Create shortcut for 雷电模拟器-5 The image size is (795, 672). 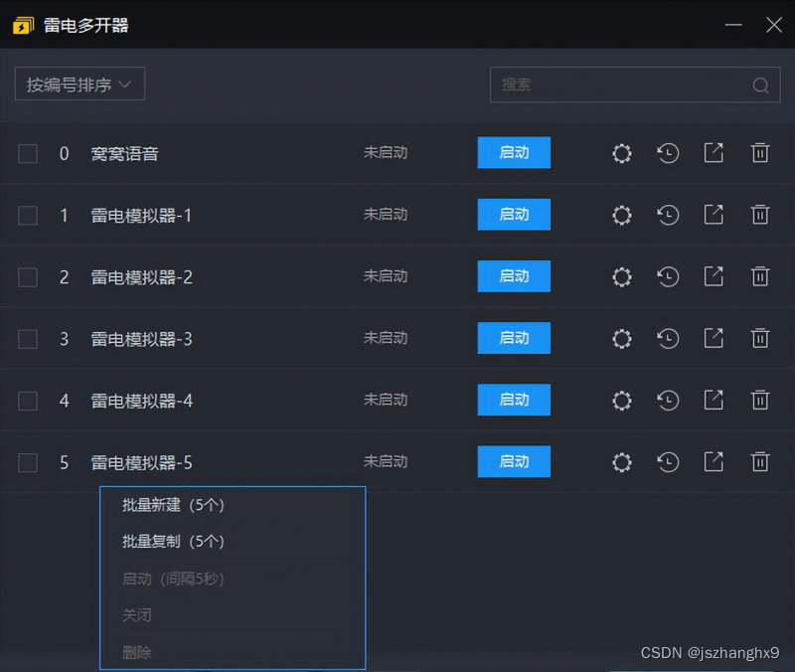[714, 462]
